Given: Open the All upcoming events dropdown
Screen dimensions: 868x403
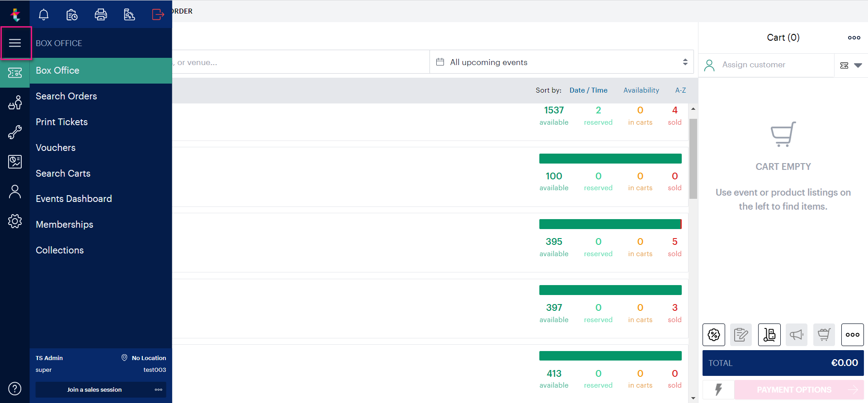Looking at the screenshot, I should pyautogui.click(x=561, y=62).
